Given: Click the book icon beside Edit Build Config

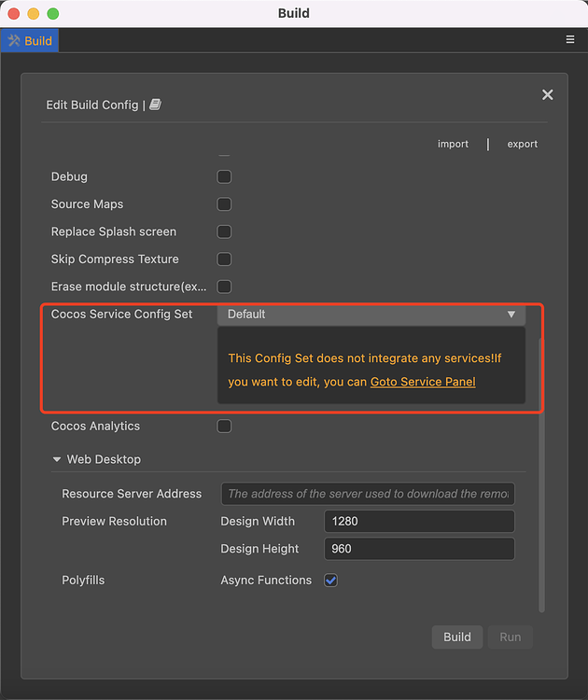Looking at the screenshot, I should pyautogui.click(x=155, y=105).
